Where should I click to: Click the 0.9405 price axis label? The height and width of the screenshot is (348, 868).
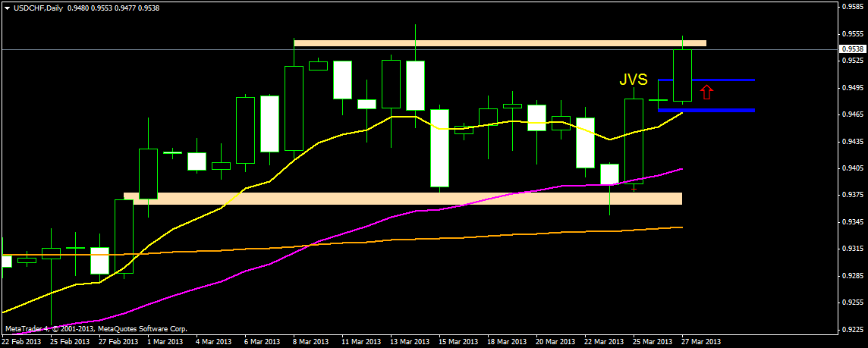coord(852,168)
